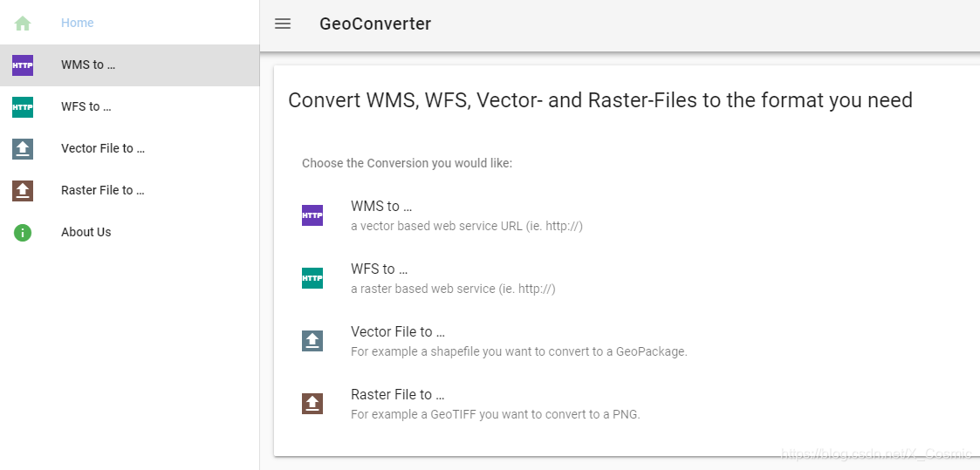The width and height of the screenshot is (980, 470).
Task: Select 'WFS to ...' in the sidebar
Action: point(129,106)
